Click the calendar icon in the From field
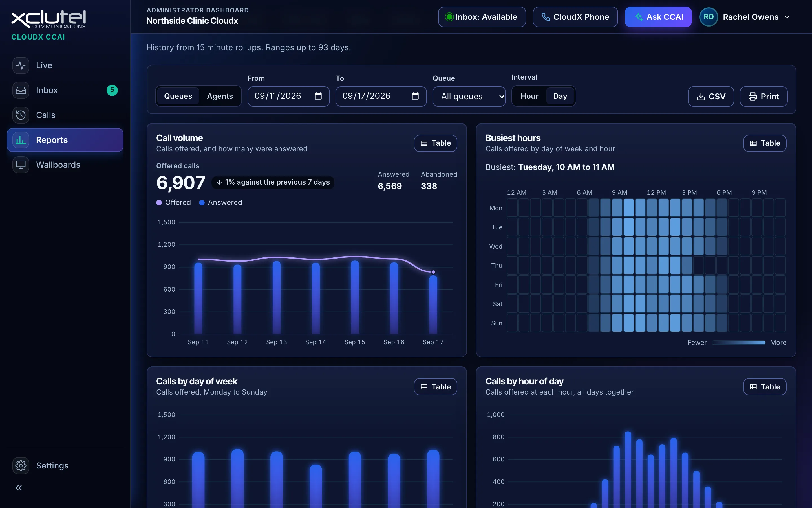 coord(318,96)
